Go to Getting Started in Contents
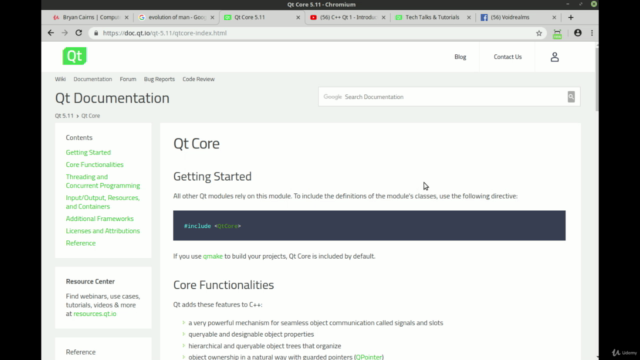 (x=88, y=152)
